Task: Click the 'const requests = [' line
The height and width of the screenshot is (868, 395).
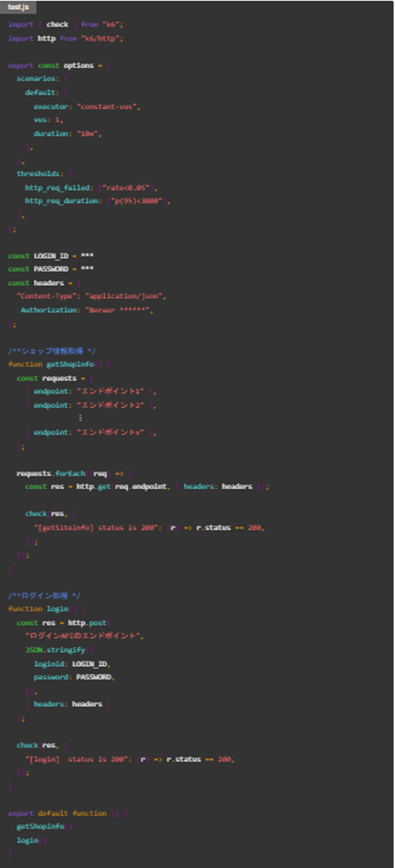Action: point(55,378)
